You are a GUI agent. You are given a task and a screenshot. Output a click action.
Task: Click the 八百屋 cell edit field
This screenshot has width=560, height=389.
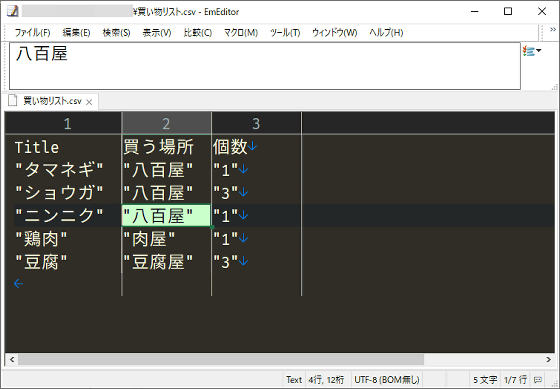click(x=265, y=66)
